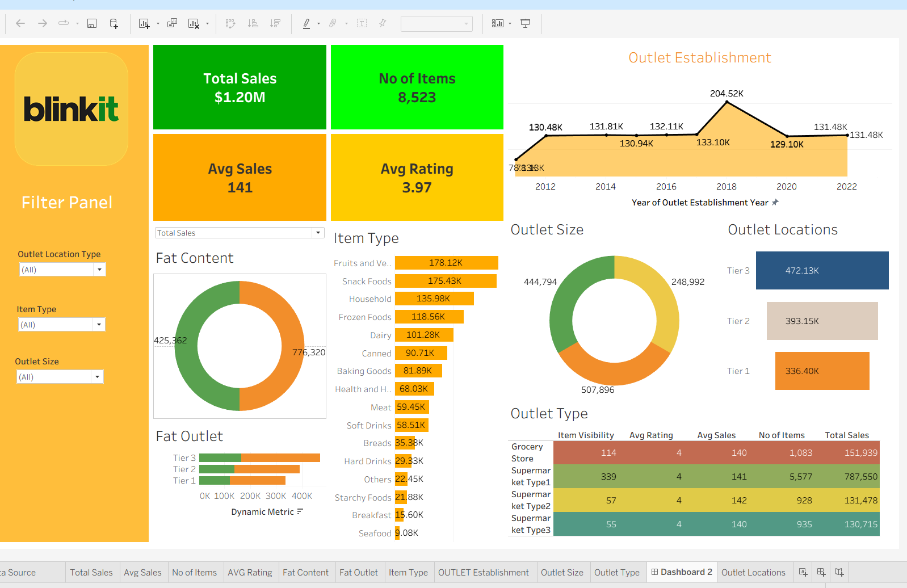Click the Replay animation icon
The width and height of the screenshot is (907, 588).
pyautogui.click(x=64, y=23)
